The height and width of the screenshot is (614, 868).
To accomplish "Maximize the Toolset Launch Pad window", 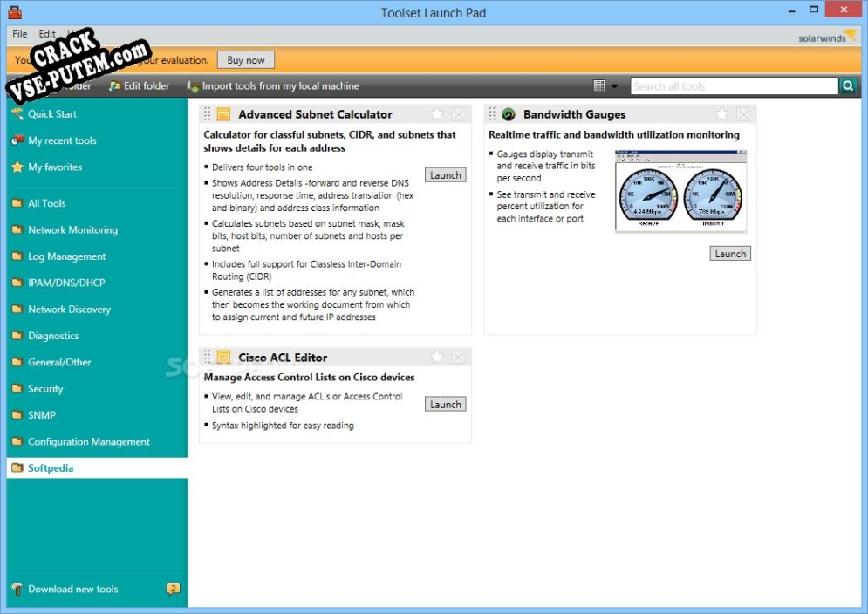I will [x=814, y=10].
